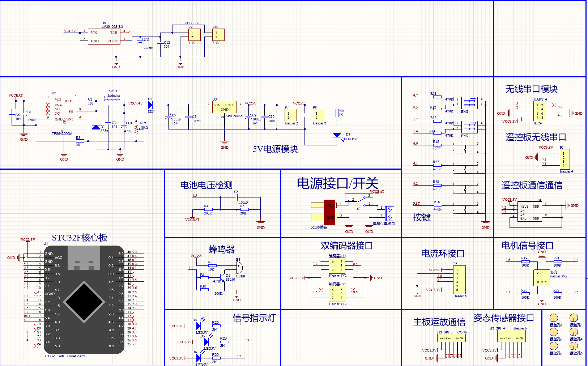
Task: Click the 主板运放通信 title
Action: 439,322
